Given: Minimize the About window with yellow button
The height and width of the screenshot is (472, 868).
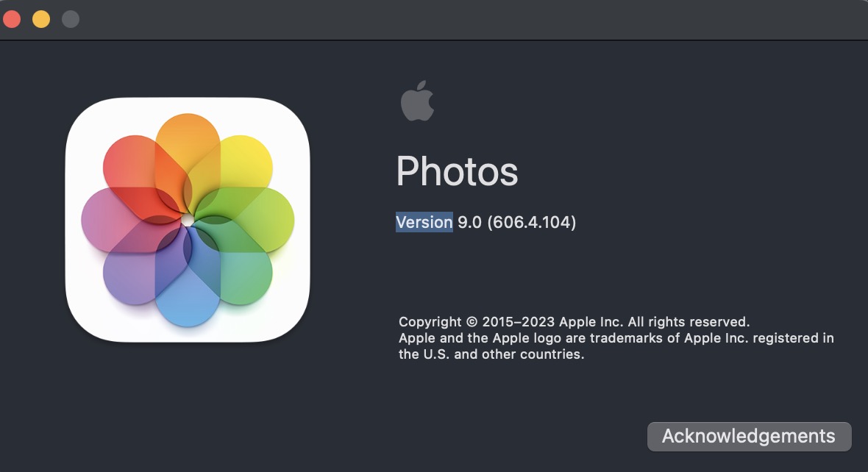Looking at the screenshot, I should [x=41, y=19].
